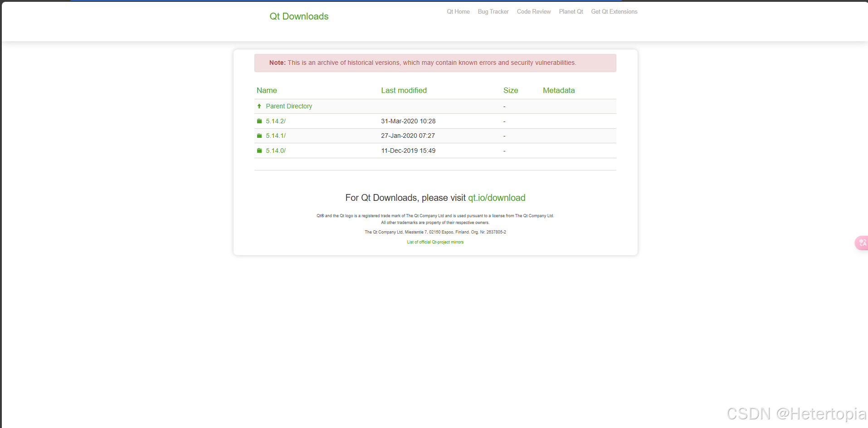Click the date 11-Dec-2019 15:49
868x428 pixels.
coord(408,151)
